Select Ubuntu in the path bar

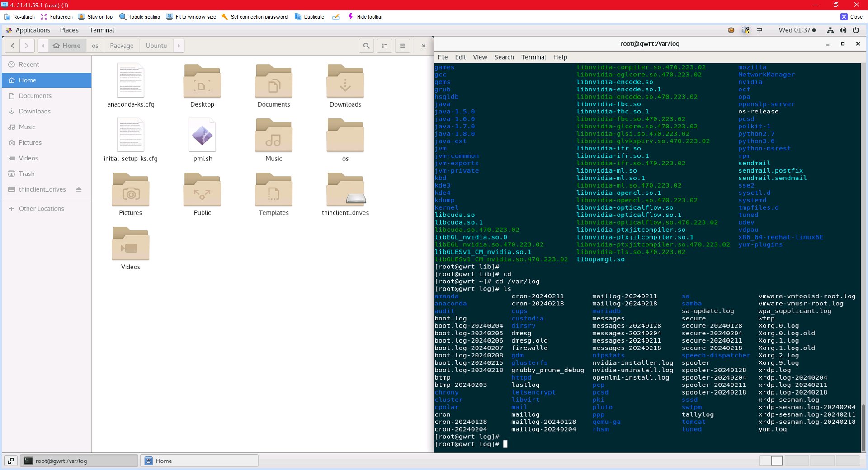point(156,46)
